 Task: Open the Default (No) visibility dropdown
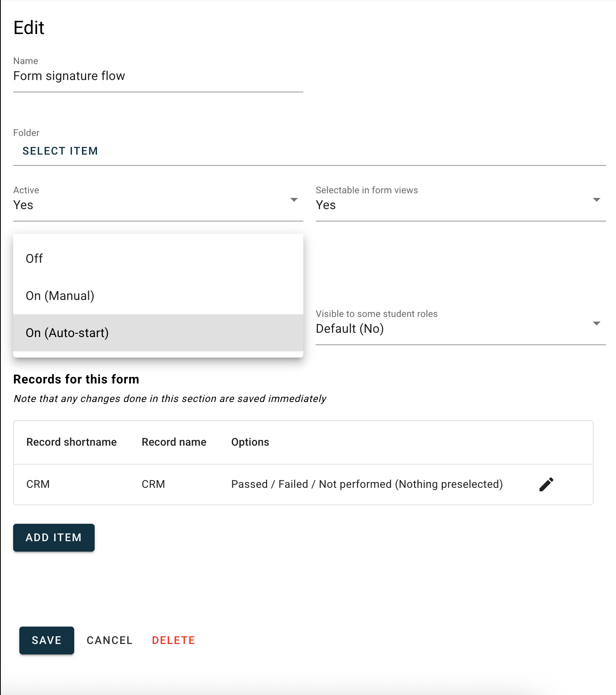click(448, 329)
